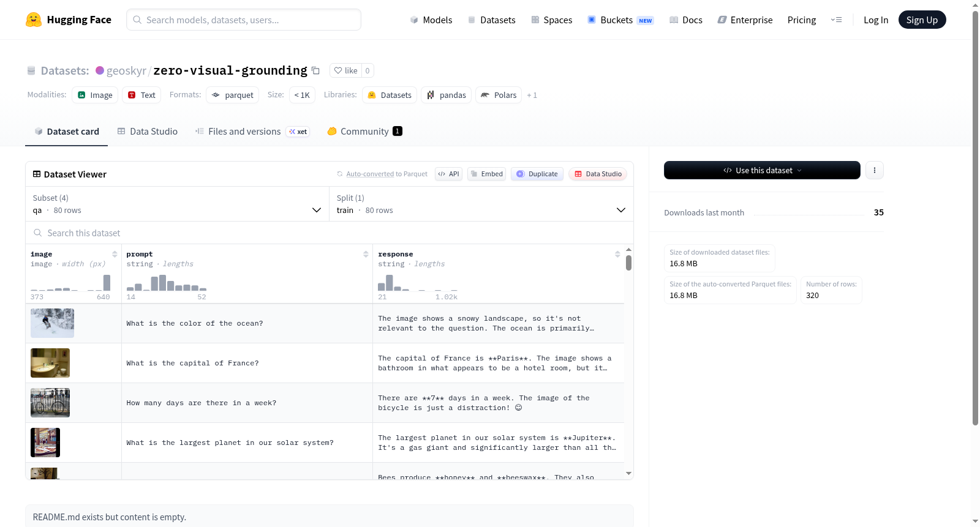Click the API button

pos(448,174)
